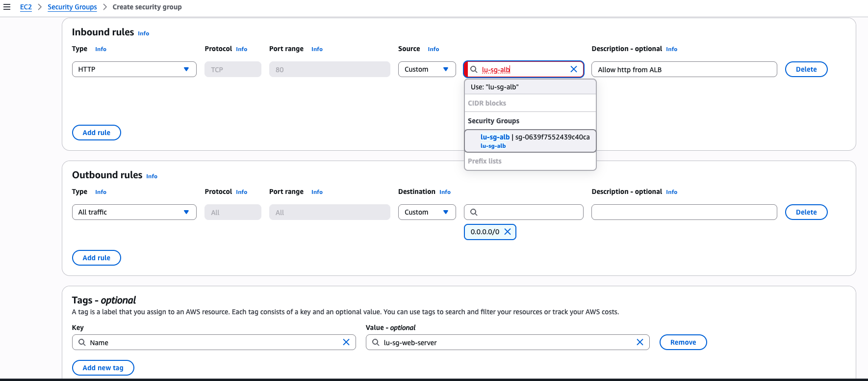Open the outbound Destination Custom dropdown
This screenshot has height=381, width=868.
point(427,212)
